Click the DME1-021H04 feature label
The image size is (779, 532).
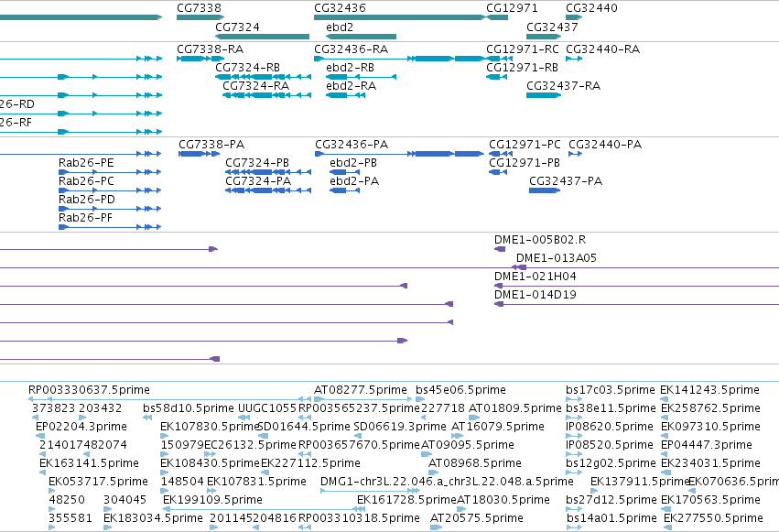(x=536, y=277)
